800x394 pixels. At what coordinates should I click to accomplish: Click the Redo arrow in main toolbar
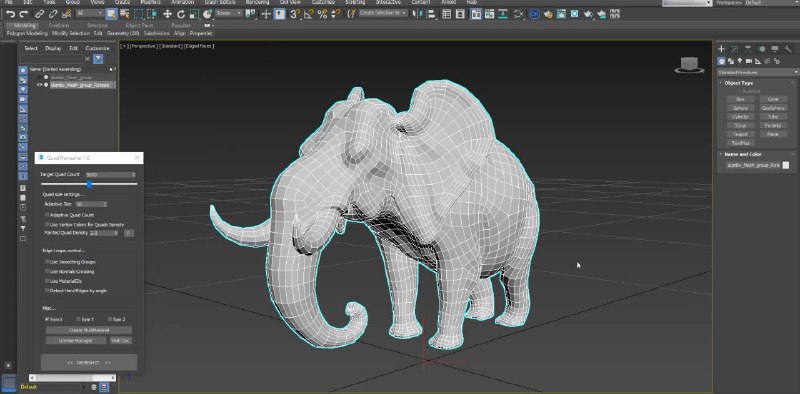(23, 14)
